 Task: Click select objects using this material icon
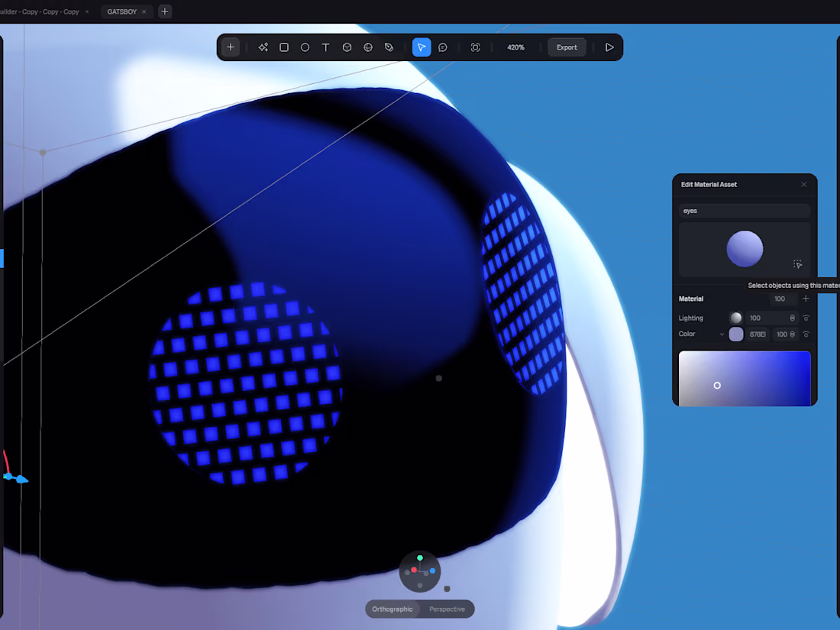[x=798, y=264]
